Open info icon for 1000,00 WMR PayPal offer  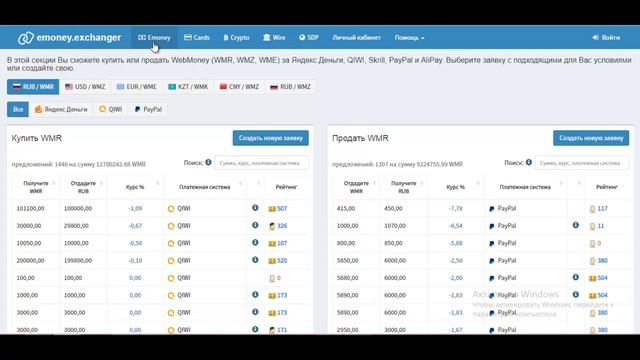576,225
